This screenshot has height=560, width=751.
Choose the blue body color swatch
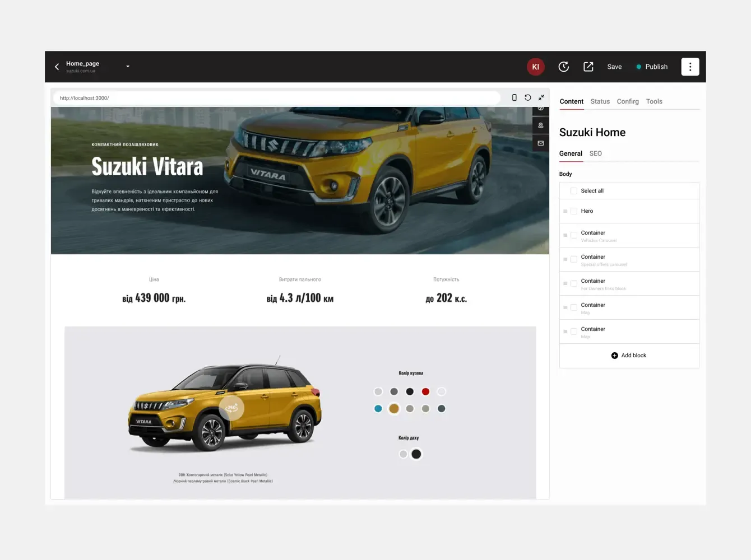378,409
